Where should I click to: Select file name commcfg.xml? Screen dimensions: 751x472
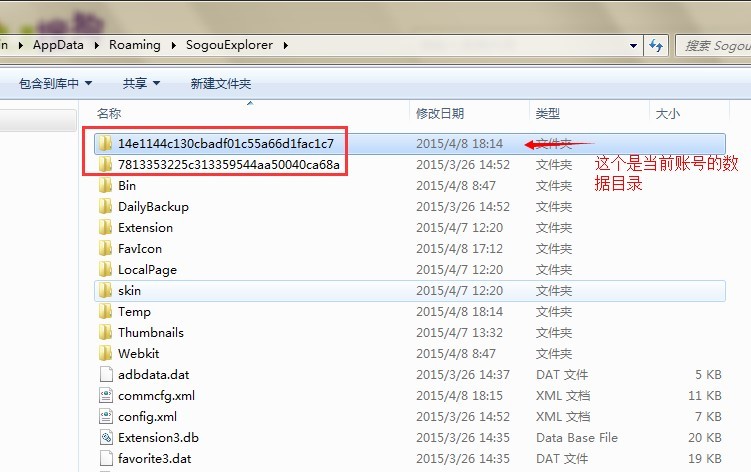coord(157,395)
